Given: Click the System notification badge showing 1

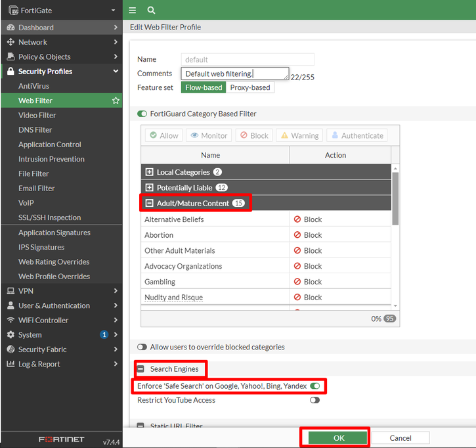Looking at the screenshot, I should click(104, 335).
